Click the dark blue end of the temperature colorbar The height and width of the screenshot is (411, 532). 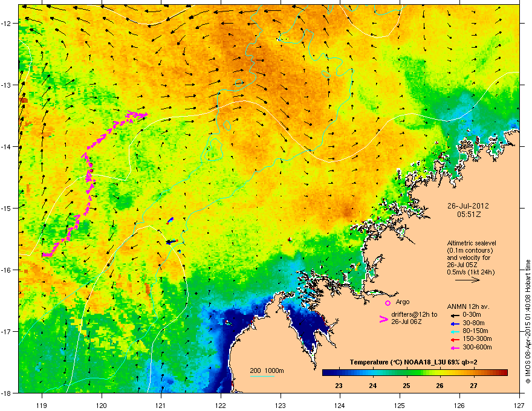pyautogui.click(x=326, y=373)
